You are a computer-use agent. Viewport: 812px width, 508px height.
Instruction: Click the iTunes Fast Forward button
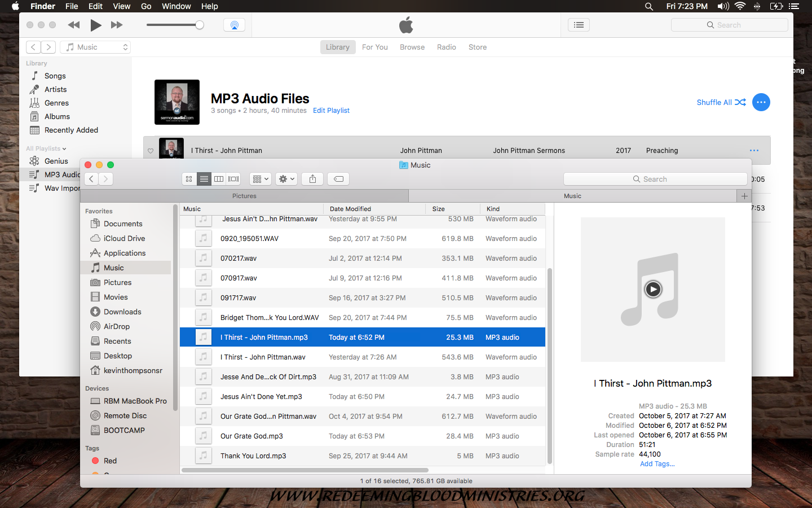point(117,25)
